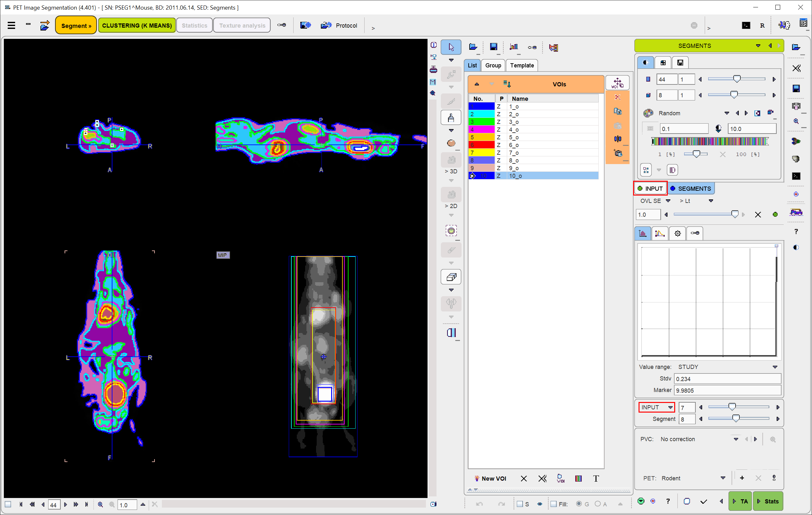The image size is (812, 515).
Task: Click the T text label icon below VOI list
Action: (596, 478)
